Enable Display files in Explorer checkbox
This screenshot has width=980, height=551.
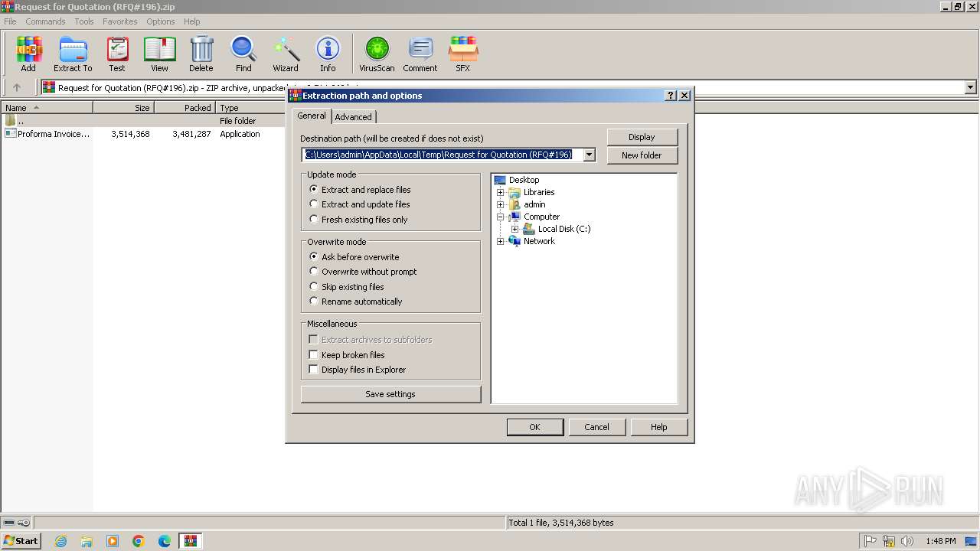point(313,370)
